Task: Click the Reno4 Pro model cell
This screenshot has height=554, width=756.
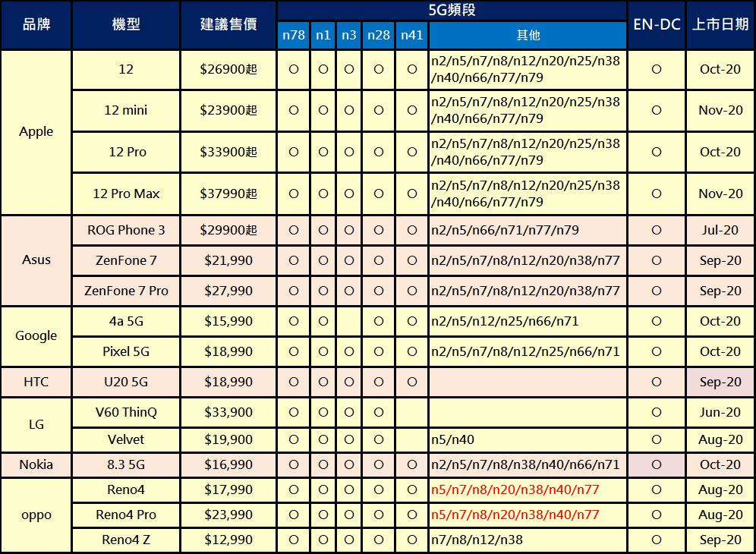Action: tap(126, 515)
